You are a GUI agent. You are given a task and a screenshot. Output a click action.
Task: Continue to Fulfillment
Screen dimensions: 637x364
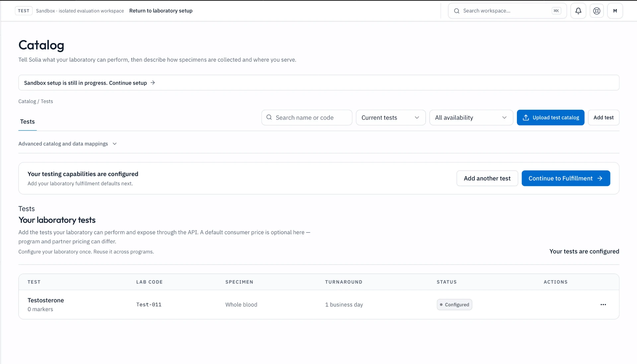tap(566, 178)
